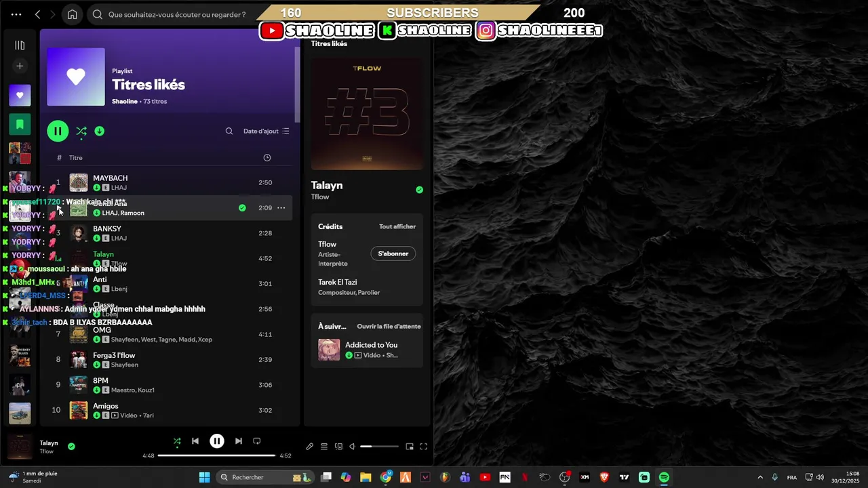Pause playback from bottom player bar
The height and width of the screenshot is (488, 868).
pos(217,441)
